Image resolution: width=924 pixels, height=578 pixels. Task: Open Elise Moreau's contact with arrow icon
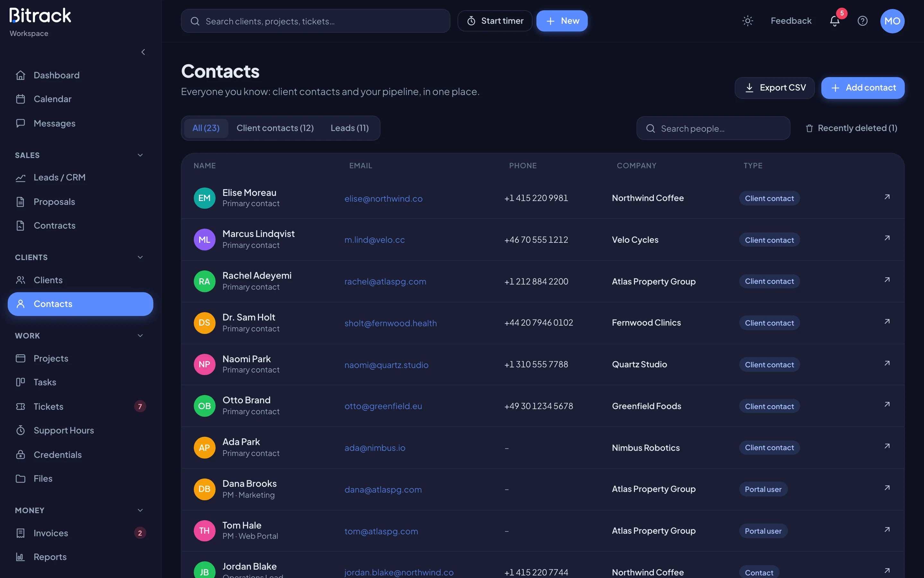tap(887, 197)
